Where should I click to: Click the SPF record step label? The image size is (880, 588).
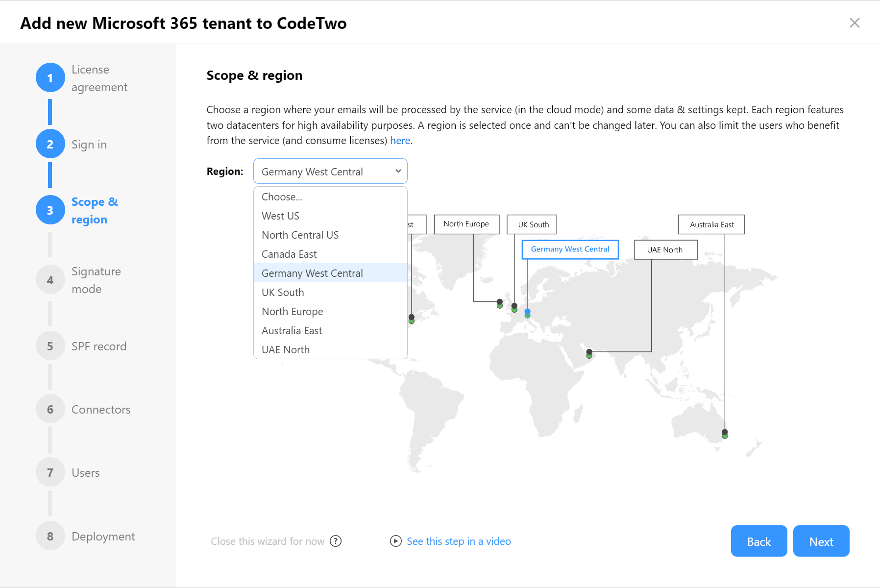tap(99, 346)
